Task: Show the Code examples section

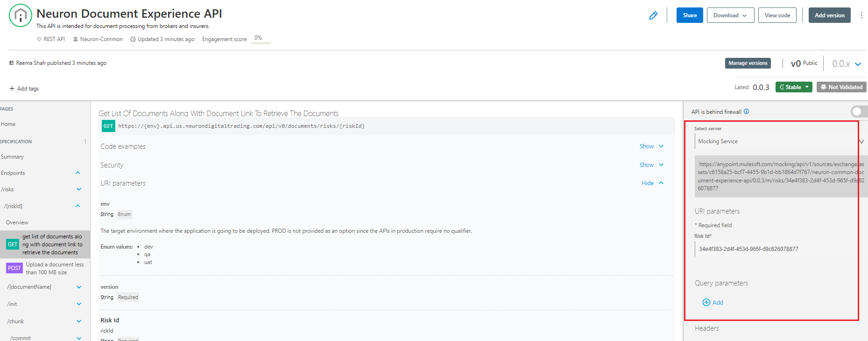Action: click(651, 146)
